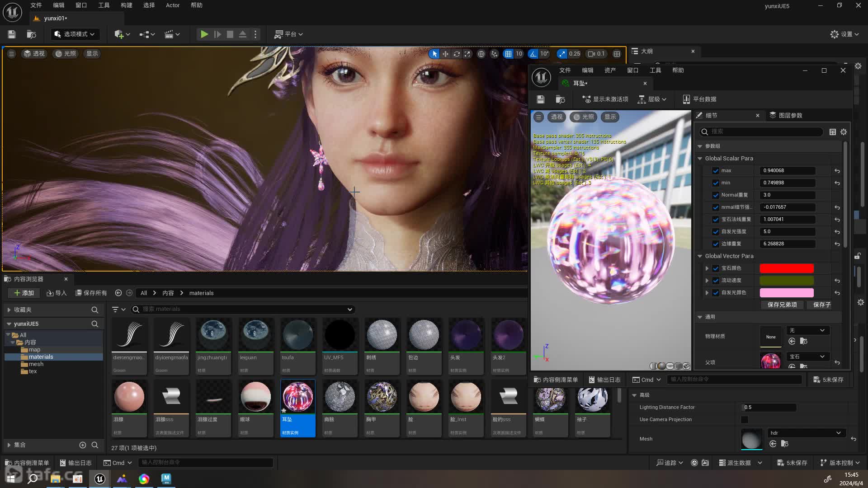Screen dimensions: 868x488
Task: Toggle scale snapping at 0.25
Action: pyautogui.click(x=561, y=54)
